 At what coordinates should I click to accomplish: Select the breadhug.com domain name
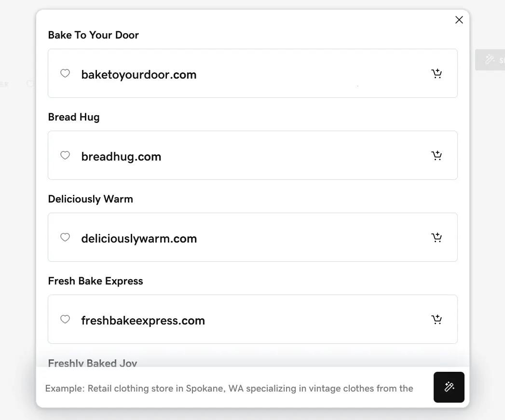point(121,157)
